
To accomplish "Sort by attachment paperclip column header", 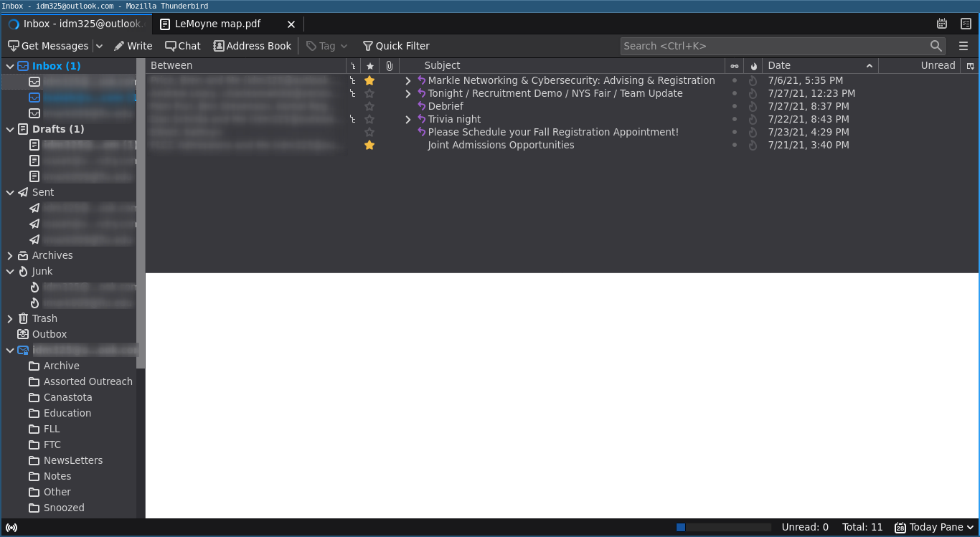I will click(x=390, y=65).
